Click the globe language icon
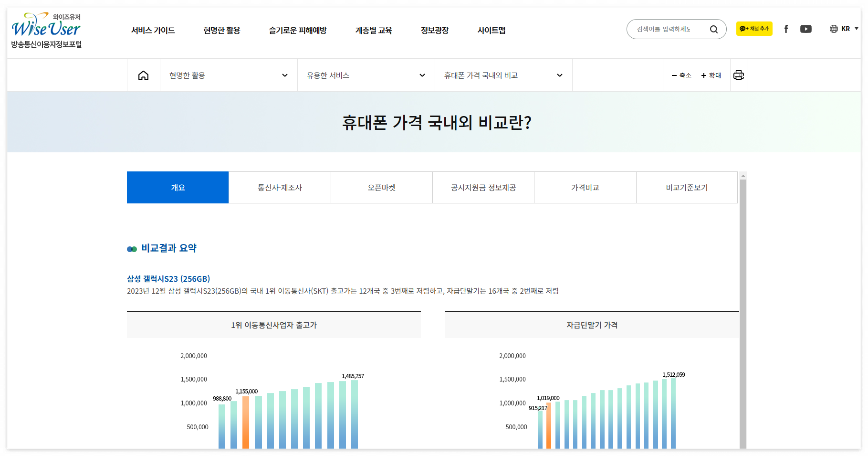Screen dimensions: 868x456 pyautogui.click(x=834, y=29)
